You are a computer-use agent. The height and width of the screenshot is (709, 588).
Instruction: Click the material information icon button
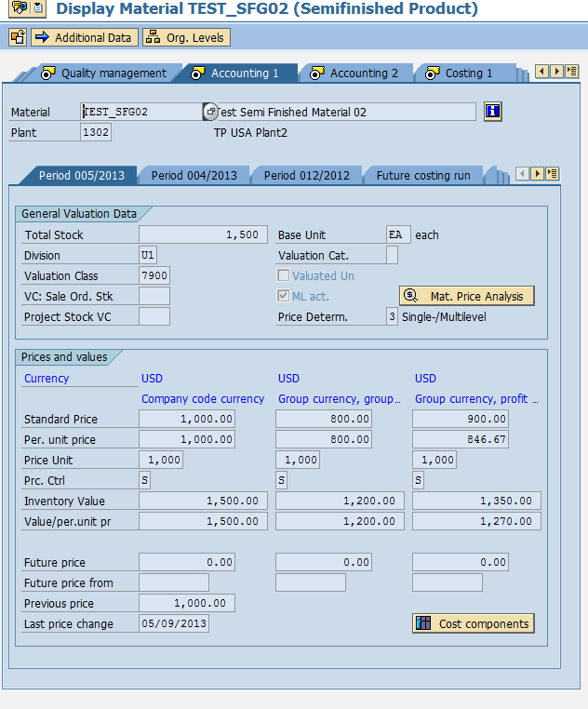[493, 112]
